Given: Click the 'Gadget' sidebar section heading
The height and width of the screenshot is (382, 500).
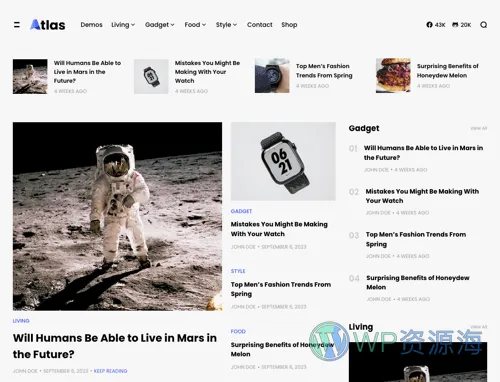Looking at the screenshot, I should (x=364, y=128).
